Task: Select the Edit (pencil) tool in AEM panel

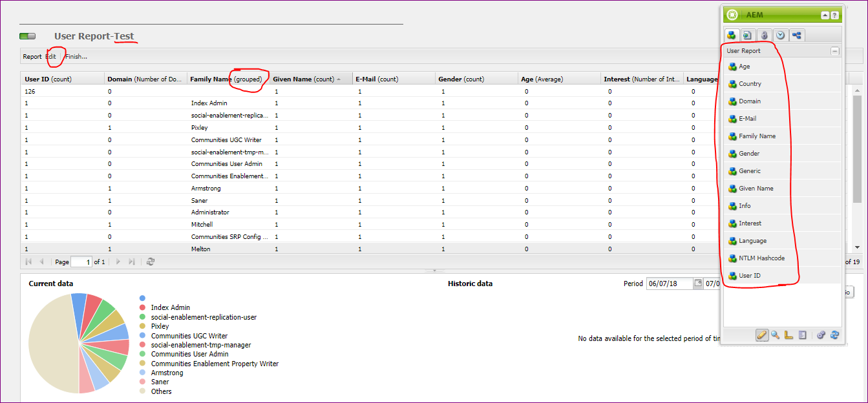Action: tap(763, 335)
